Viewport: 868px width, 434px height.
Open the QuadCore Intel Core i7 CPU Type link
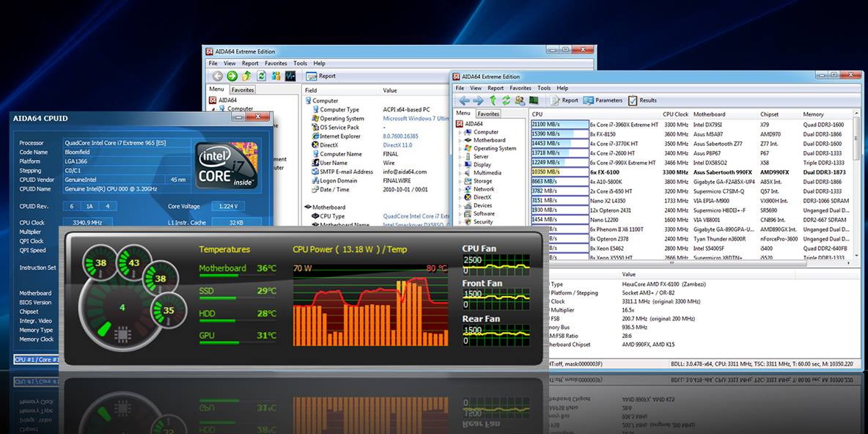(x=416, y=216)
